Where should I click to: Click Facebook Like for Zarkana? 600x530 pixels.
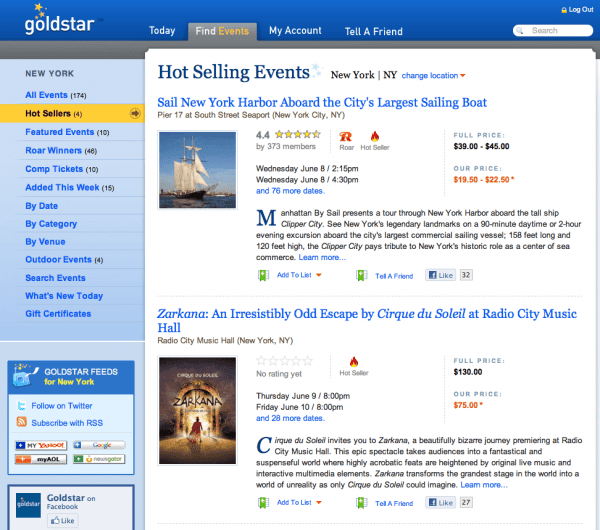(440, 502)
